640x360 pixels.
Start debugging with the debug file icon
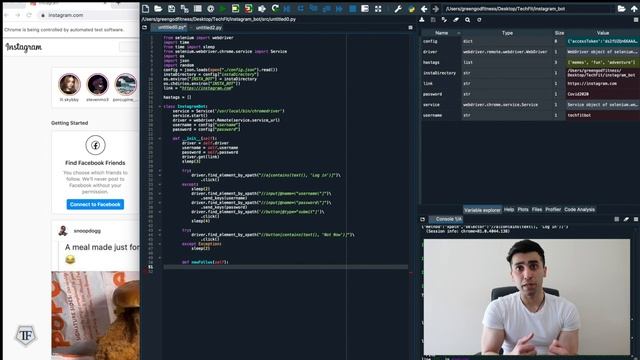pyautogui.click(x=287, y=9)
